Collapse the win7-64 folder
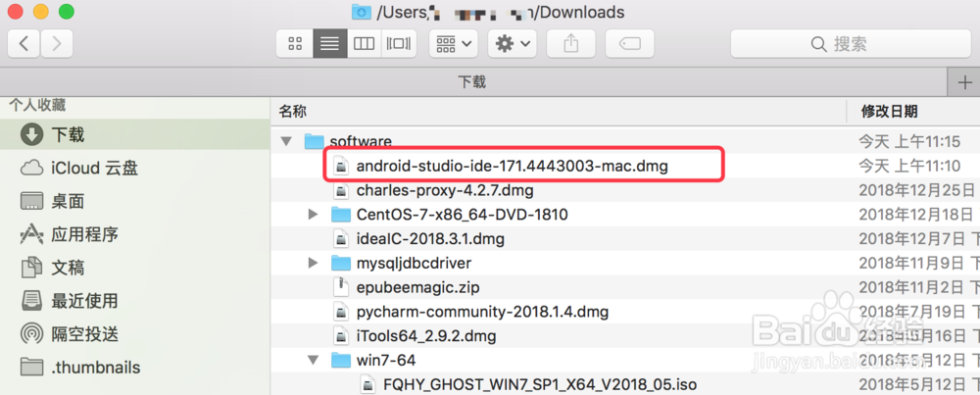The height and width of the screenshot is (395, 980). 314,361
